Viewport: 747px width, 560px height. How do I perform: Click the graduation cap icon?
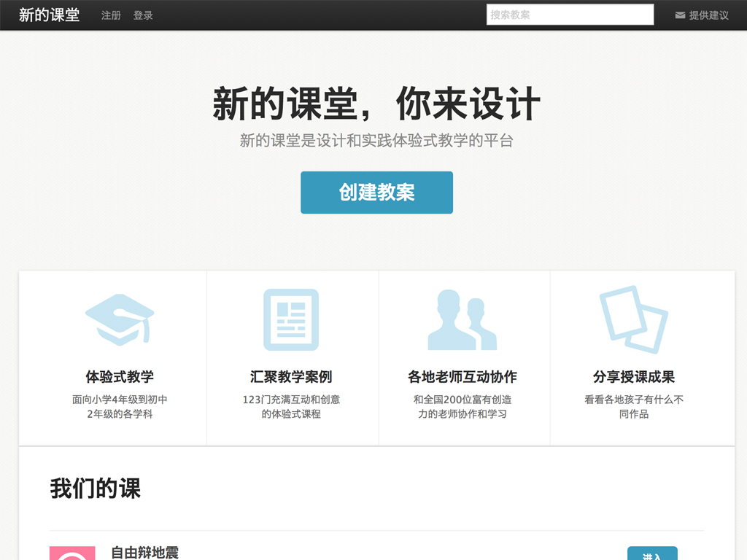point(120,319)
